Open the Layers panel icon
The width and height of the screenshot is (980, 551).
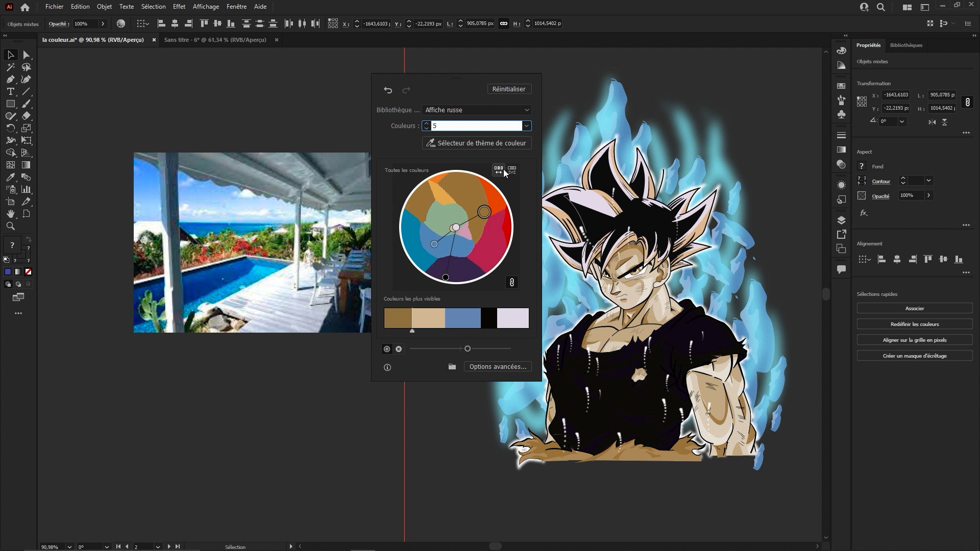(x=842, y=220)
